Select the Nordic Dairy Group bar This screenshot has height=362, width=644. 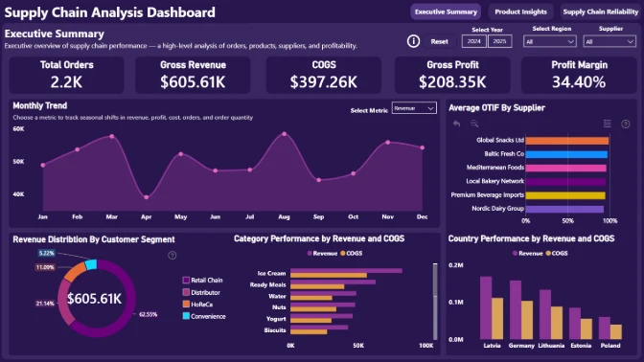[x=564, y=209]
